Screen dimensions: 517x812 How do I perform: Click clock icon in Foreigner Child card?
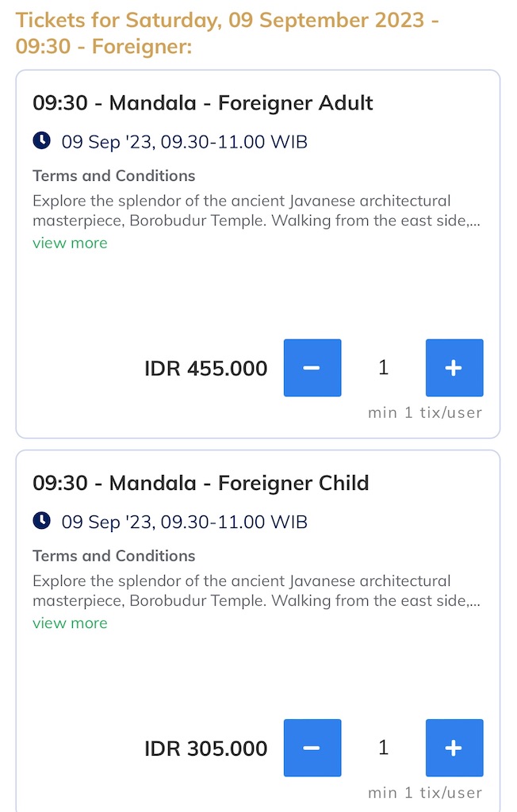(41, 520)
